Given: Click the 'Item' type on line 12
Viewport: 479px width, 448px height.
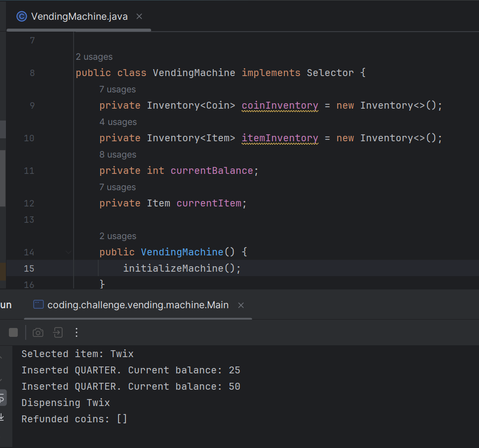Looking at the screenshot, I should tap(159, 203).
